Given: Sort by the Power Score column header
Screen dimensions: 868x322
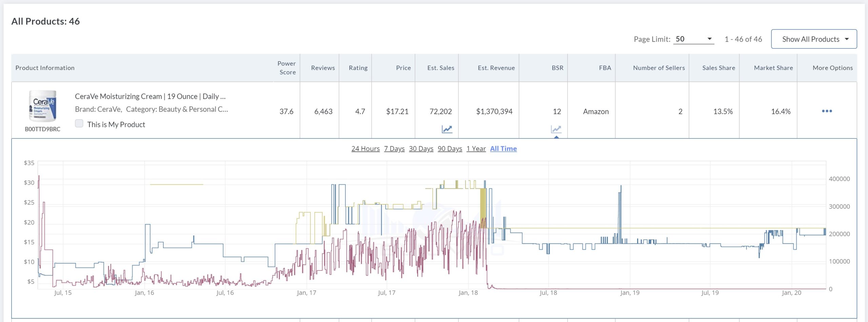Looking at the screenshot, I should [x=287, y=68].
